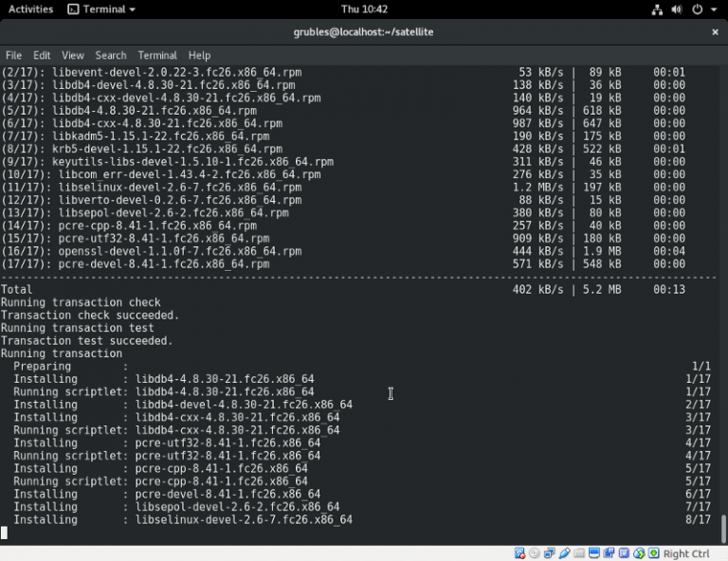Click the terminal vertical scrollbar
This screenshot has width=728, height=561.
tap(723, 527)
